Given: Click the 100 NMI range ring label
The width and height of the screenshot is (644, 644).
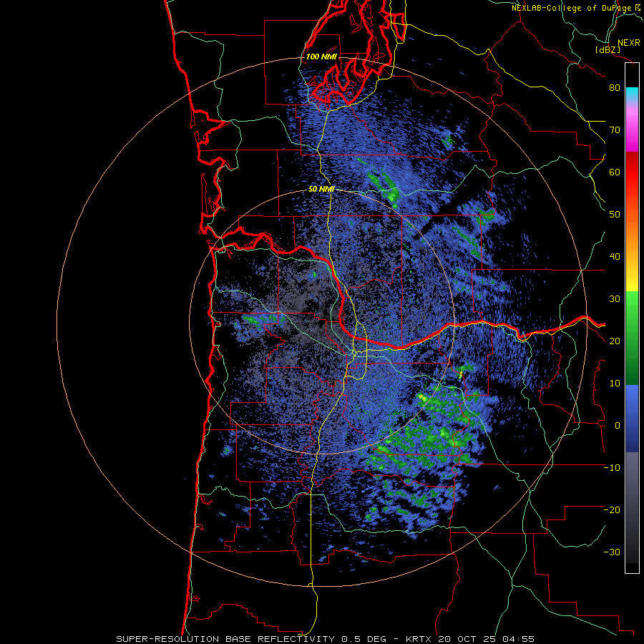Looking at the screenshot, I should 321,57.
